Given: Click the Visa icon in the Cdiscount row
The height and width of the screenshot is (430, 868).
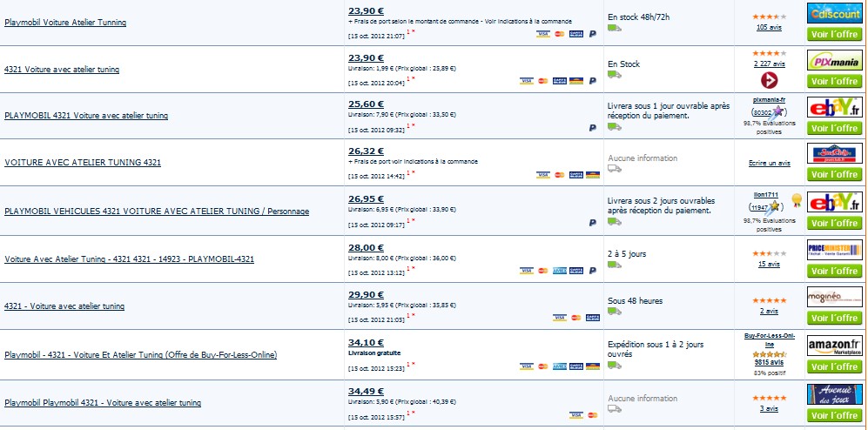Looking at the screenshot, I should click(543, 34).
